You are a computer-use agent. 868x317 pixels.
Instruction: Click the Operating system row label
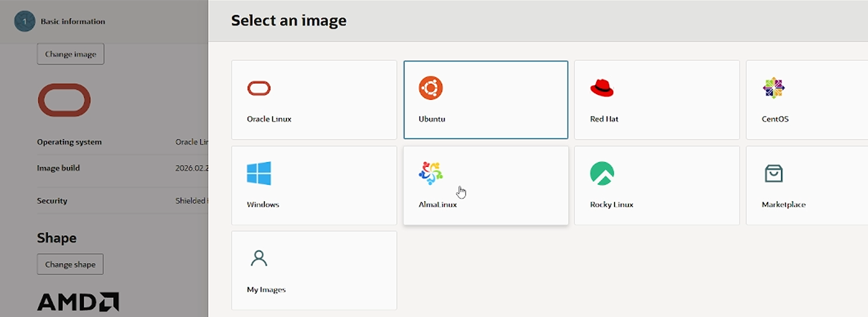[69, 142]
